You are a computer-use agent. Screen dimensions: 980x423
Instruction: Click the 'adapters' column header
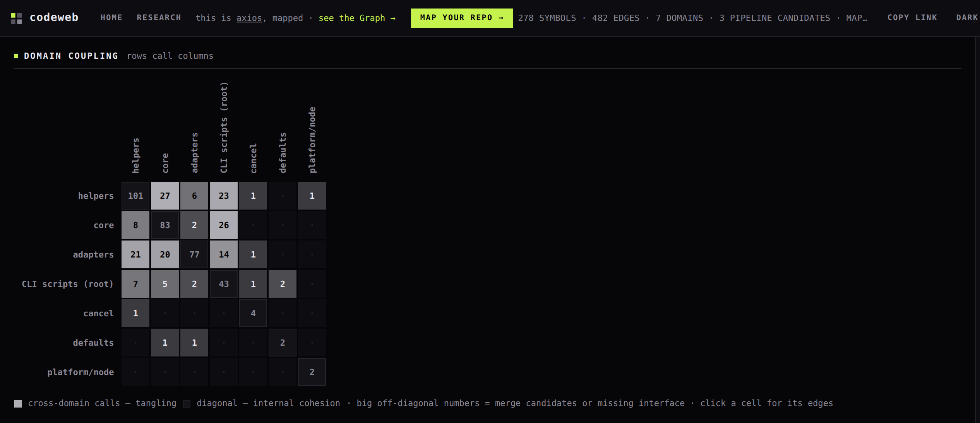(194, 153)
